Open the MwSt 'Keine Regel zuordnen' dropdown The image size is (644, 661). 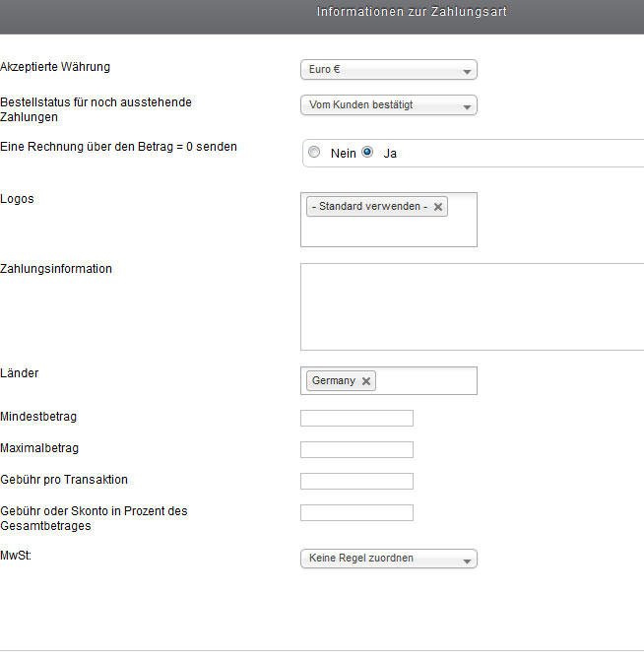[x=388, y=559]
